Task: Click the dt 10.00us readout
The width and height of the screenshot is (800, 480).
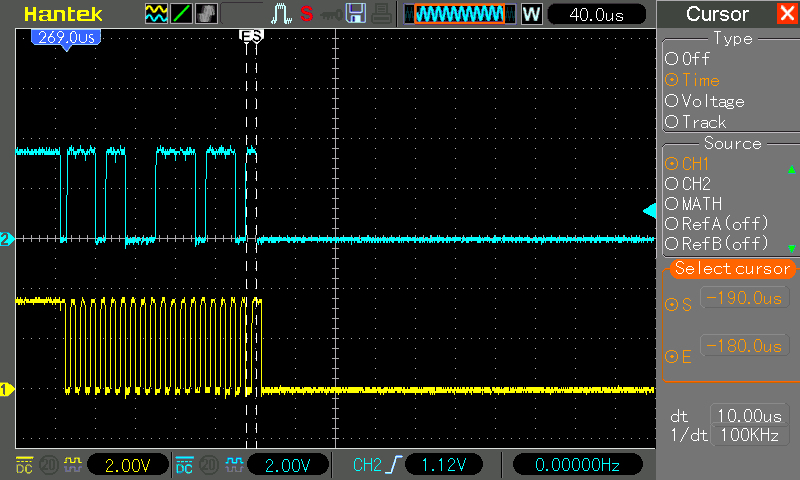Action: coord(749,416)
